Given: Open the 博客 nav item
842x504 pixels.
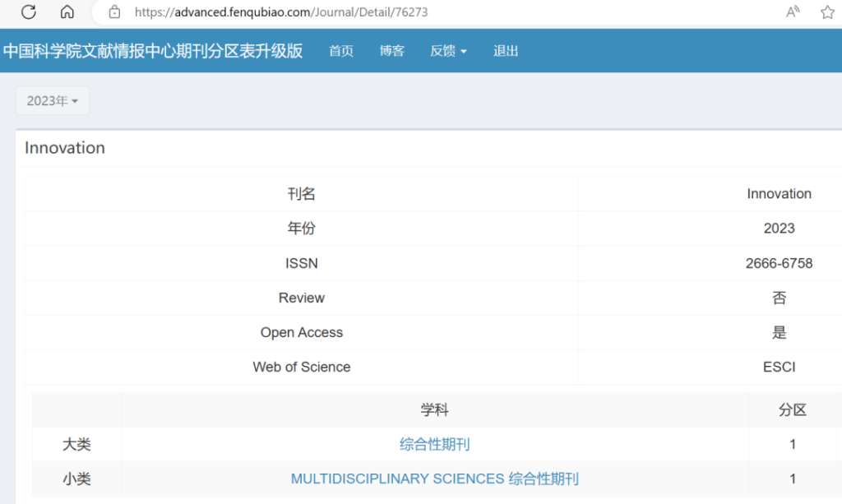Looking at the screenshot, I should pyautogui.click(x=392, y=51).
